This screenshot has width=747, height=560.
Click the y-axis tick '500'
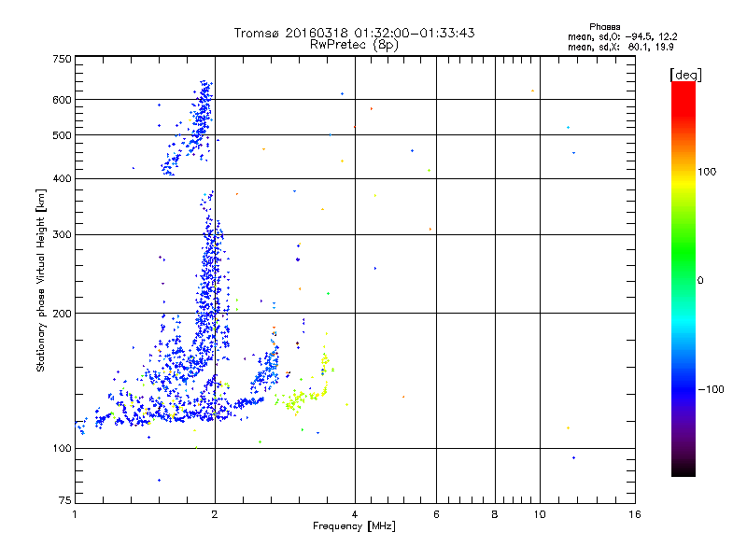(x=62, y=135)
